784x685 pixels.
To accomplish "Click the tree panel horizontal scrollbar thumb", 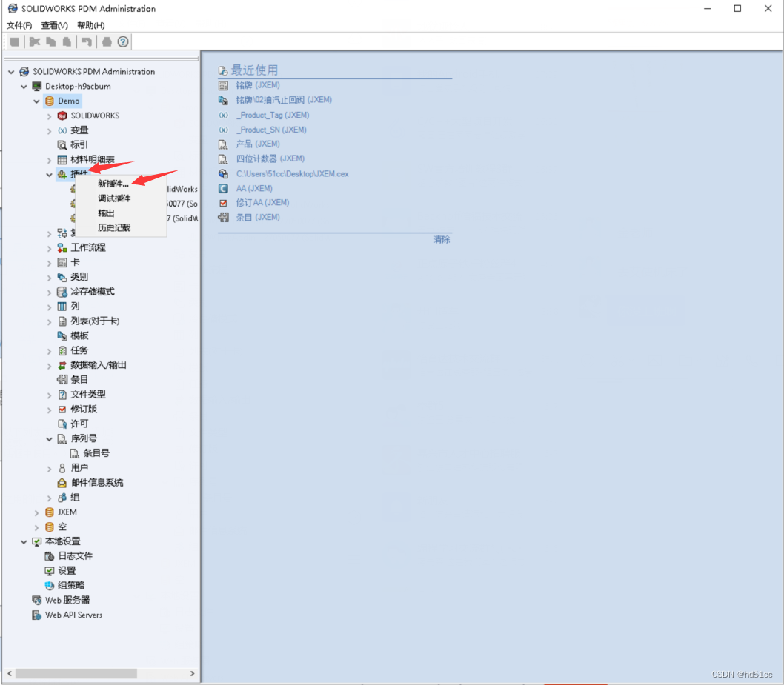I will coord(76,673).
